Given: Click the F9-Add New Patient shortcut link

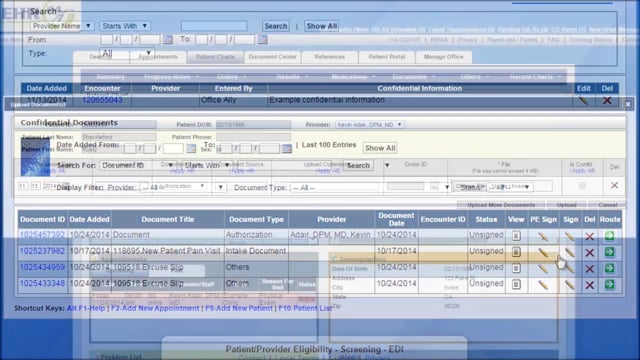Looking at the screenshot, I should click(x=239, y=308).
